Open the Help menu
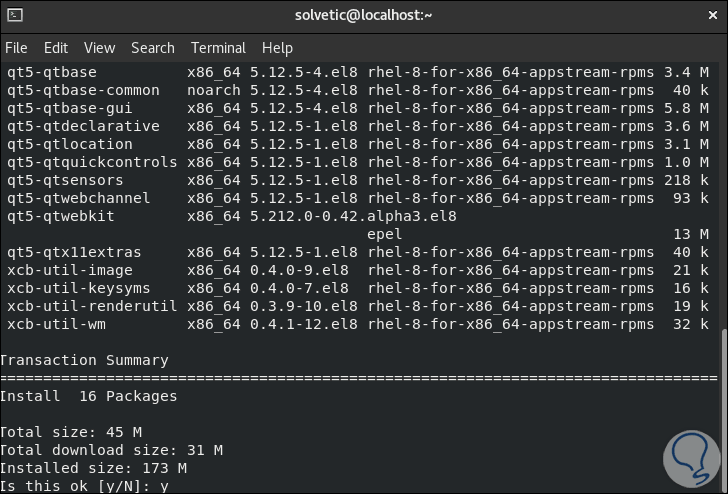The image size is (728, 494). pyautogui.click(x=277, y=48)
